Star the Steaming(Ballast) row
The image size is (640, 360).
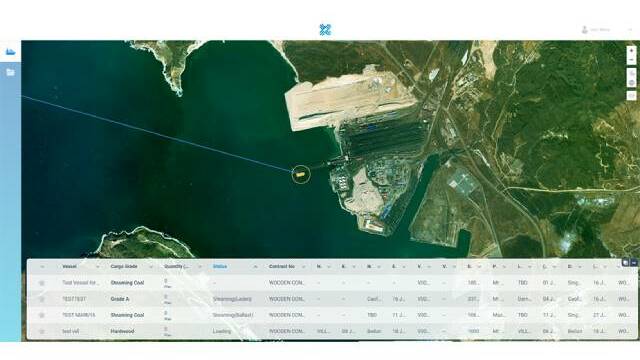coord(42,315)
